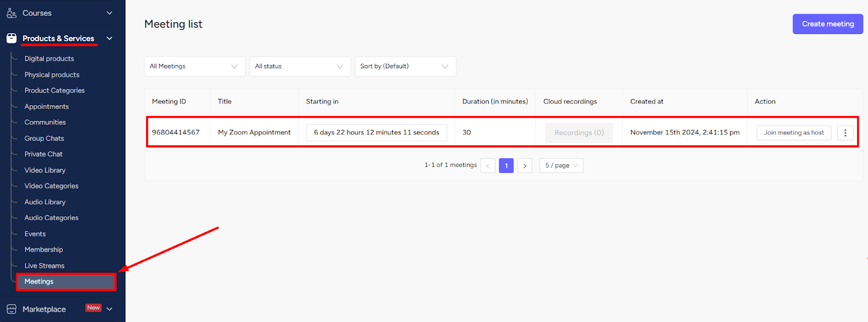Image resolution: width=868 pixels, height=322 pixels.
Task: Open Digital products in the sidebar
Action: 49,59
